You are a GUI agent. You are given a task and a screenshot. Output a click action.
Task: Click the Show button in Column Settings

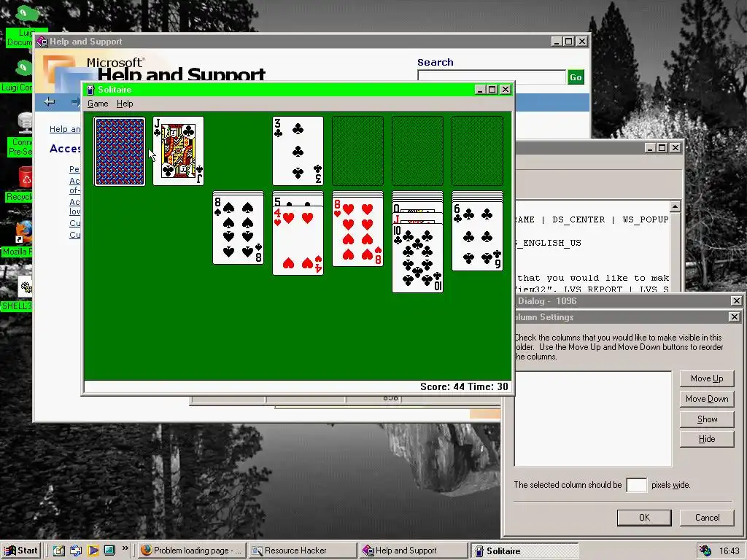click(707, 419)
